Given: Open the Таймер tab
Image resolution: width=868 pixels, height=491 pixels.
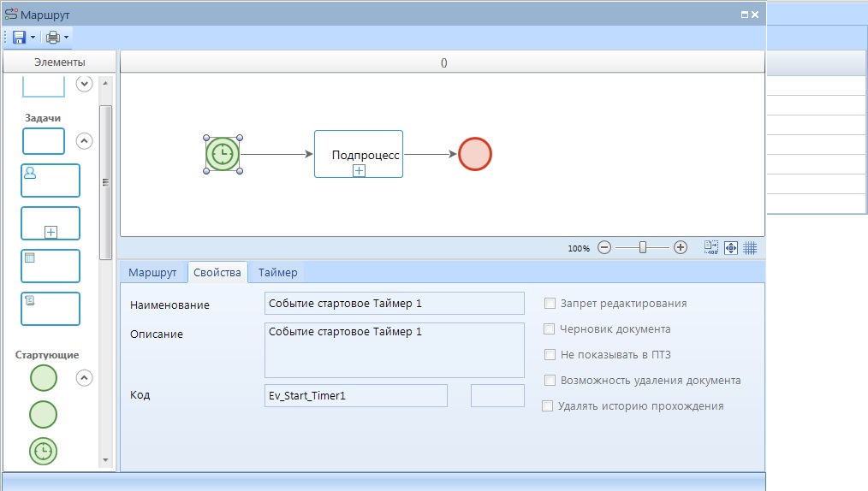Looking at the screenshot, I should [278, 273].
